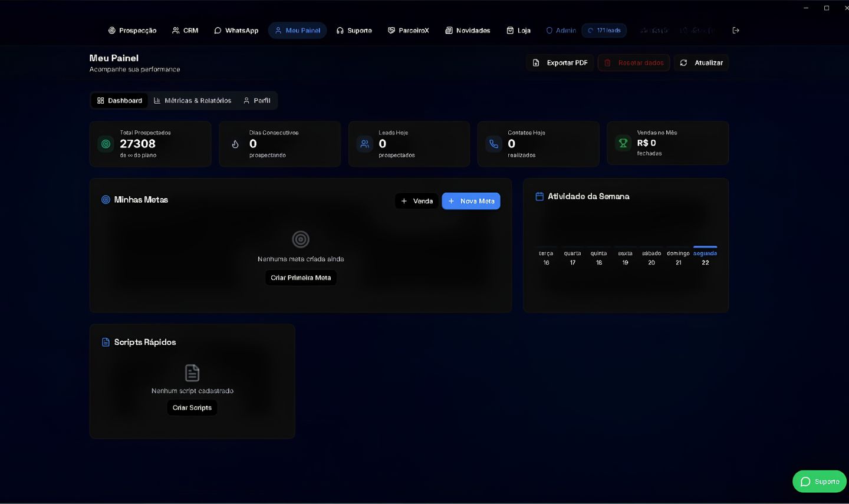Image resolution: width=849 pixels, height=504 pixels.
Task: Click the Atividade da Semana calendar icon
Action: tap(539, 196)
